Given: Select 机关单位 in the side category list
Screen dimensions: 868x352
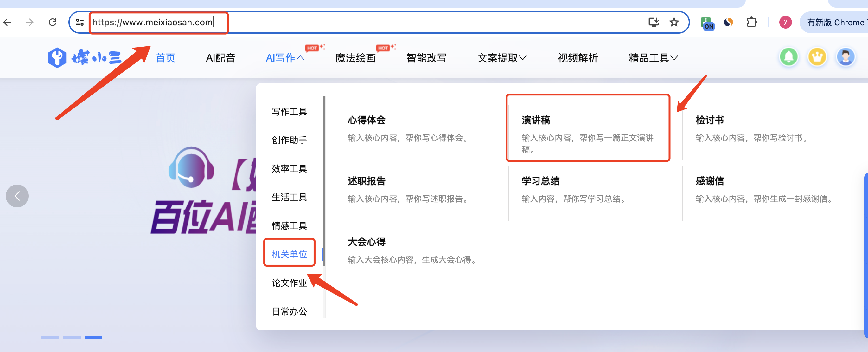Looking at the screenshot, I should coord(289,254).
